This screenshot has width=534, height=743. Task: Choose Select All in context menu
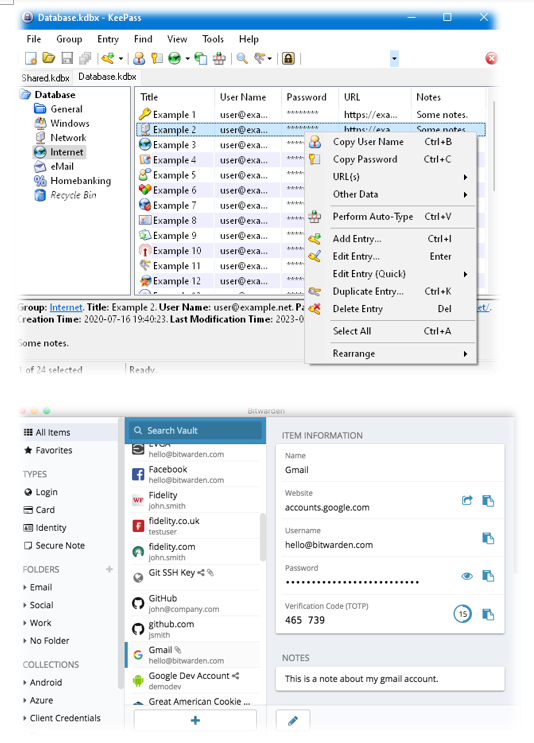pyautogui.click(x=391, y=331)
